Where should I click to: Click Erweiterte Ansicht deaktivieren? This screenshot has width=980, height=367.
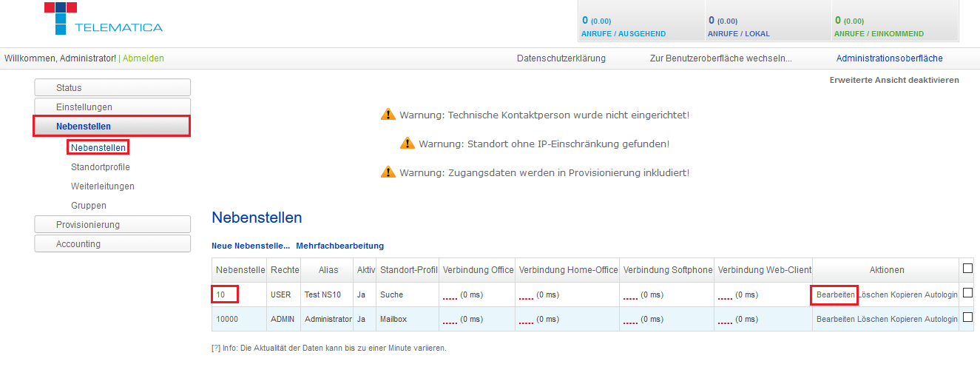tap(893, 80)
